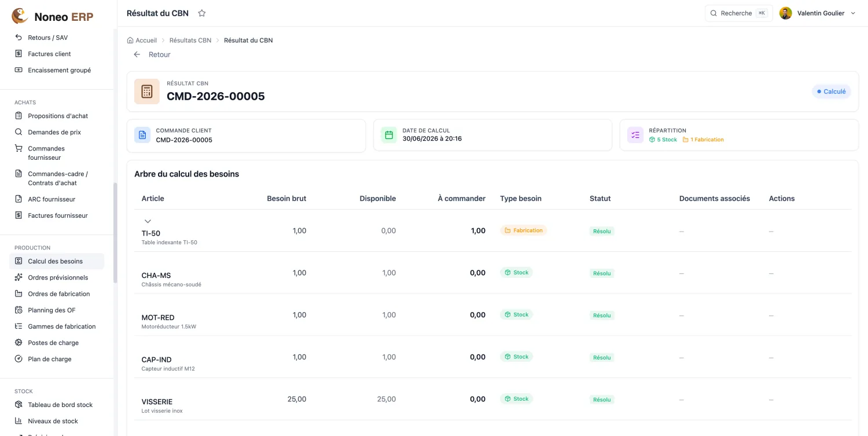
Task: Open Calcul des besoins in sidebar
Action: click(57, 261)
